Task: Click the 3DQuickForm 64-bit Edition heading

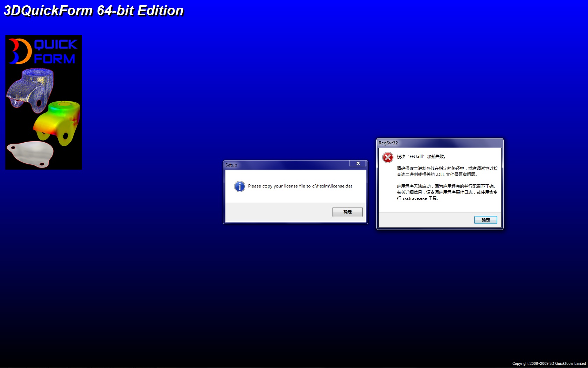Action: tap(93, 11)
